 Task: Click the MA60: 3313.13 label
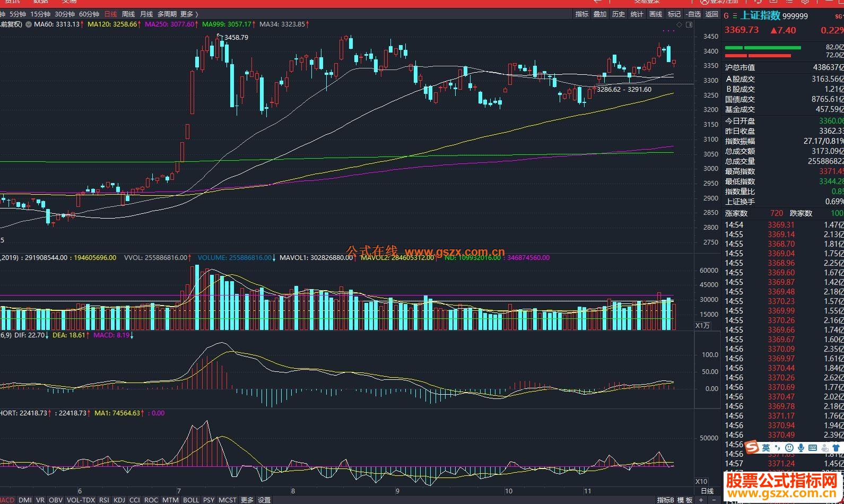pyautogui.click(x=57, y=24)
